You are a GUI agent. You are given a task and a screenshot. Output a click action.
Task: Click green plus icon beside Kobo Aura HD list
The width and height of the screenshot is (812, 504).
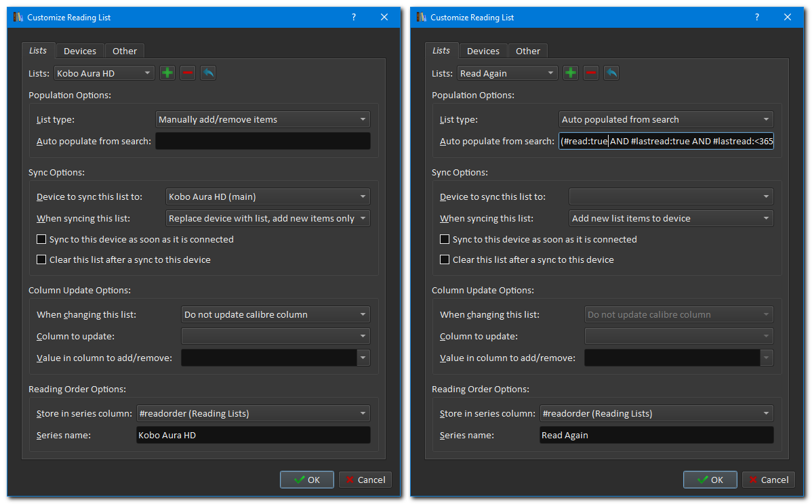(x=167, y=73)
